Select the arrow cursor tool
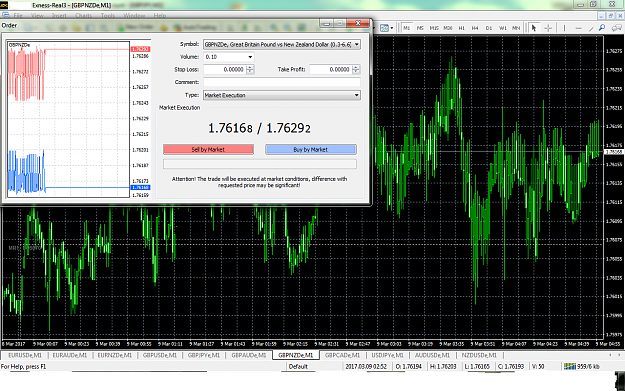This screenshot has height=391, width=625. (x=534, y=28)
